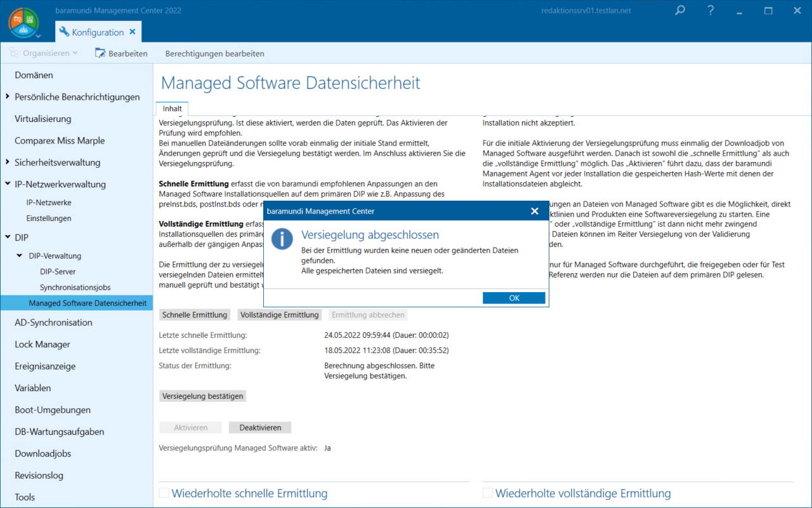Enable Wiederholte vollständige Ermittlung checkbox
This screenshot has width=812, height=508.
pyautogui.click(x=488, y=493)
